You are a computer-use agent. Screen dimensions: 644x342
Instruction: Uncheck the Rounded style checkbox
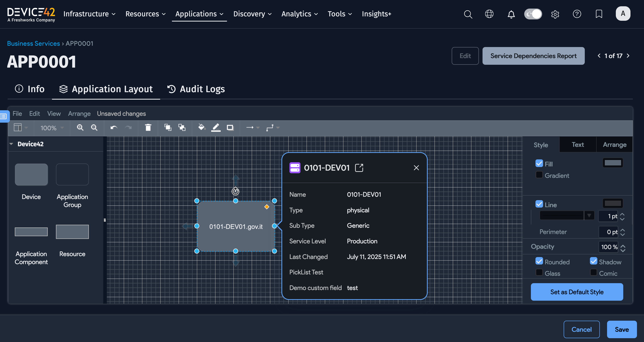coord(539,261)
